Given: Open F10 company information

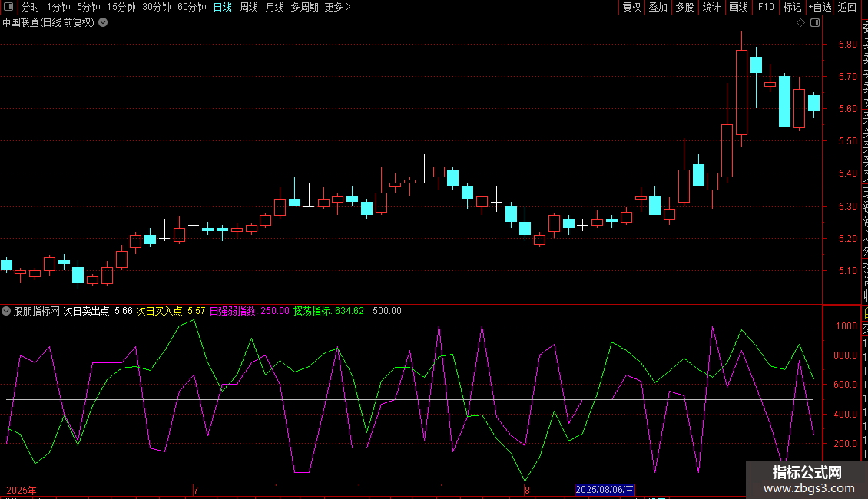Looking at the screenshot, I should pyautogui.click(x=766, y=7).
